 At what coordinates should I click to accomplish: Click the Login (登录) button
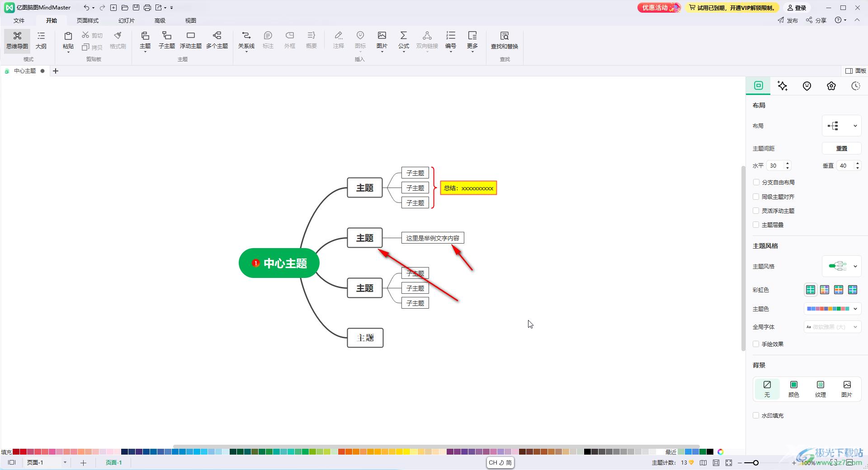pyautogui.click(x=797, y=8)
